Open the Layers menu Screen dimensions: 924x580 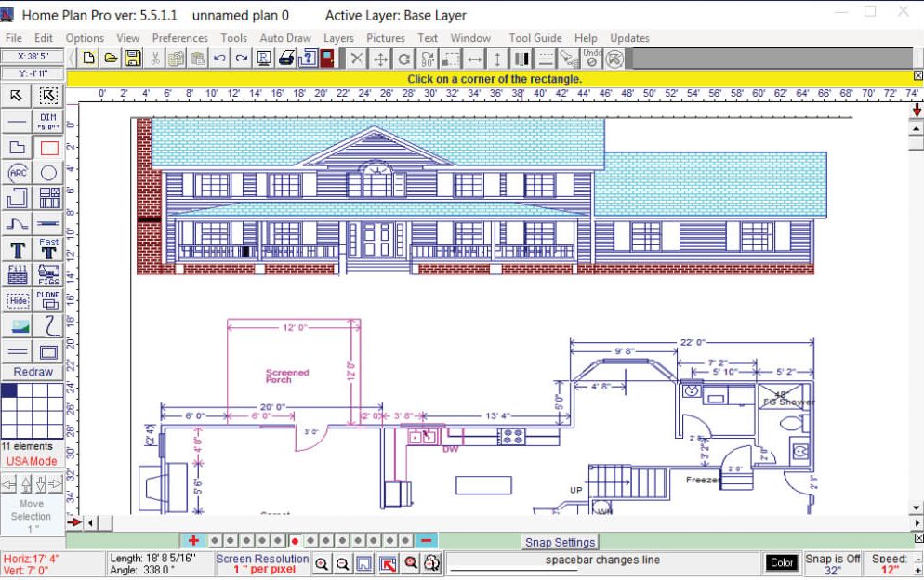[x=339, y=38]
